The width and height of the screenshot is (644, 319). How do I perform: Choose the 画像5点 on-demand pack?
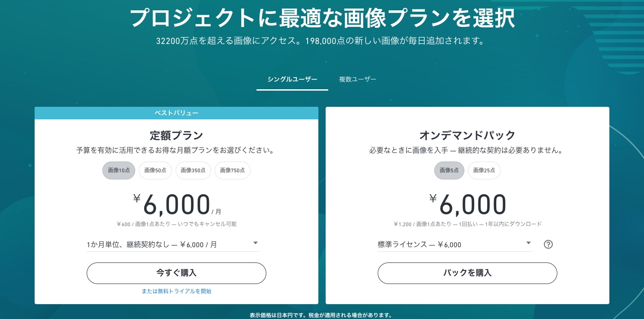[449, 170]
